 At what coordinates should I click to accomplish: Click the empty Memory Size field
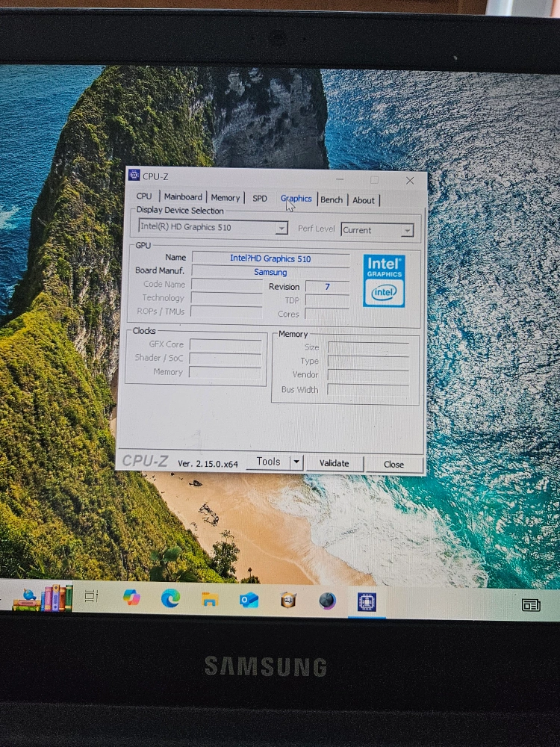click(x=368, y=348)
